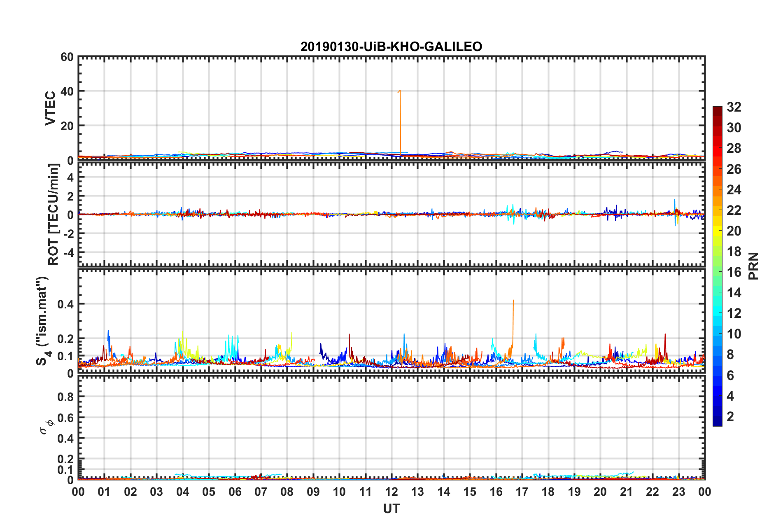Click the orange VTEC spike near 12 UT

[x=400, y=123]
